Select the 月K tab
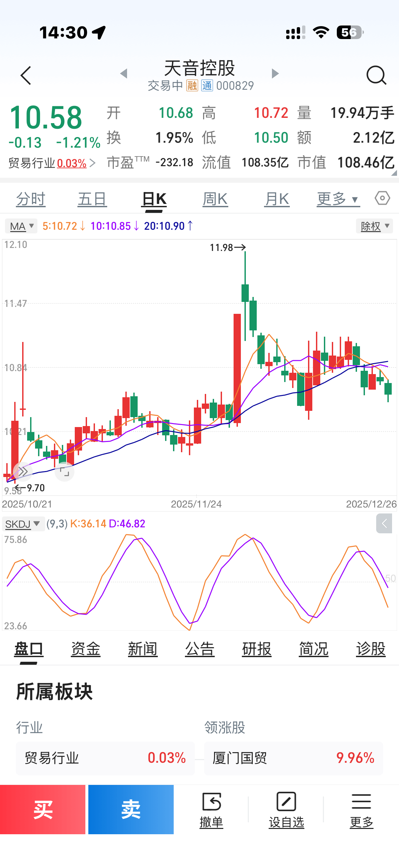Screen dimensions: 399x868 pyautogui.click(x=277, y=199)
